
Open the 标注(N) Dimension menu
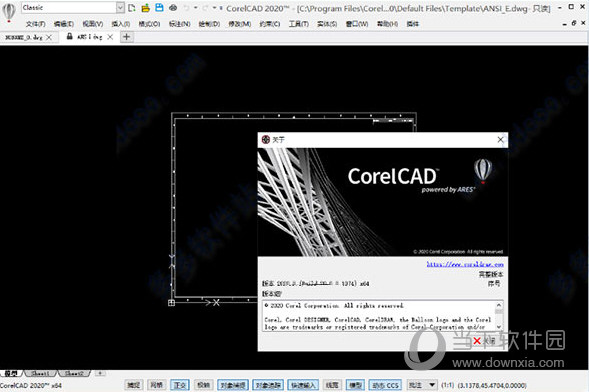point(180,24)
